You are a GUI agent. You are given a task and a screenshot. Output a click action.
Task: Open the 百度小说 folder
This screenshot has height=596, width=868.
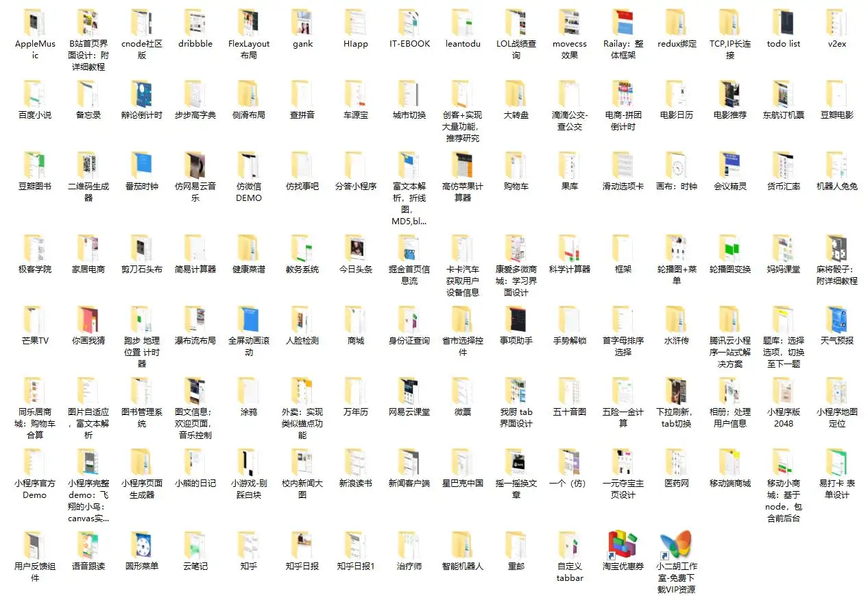[35, 93]
